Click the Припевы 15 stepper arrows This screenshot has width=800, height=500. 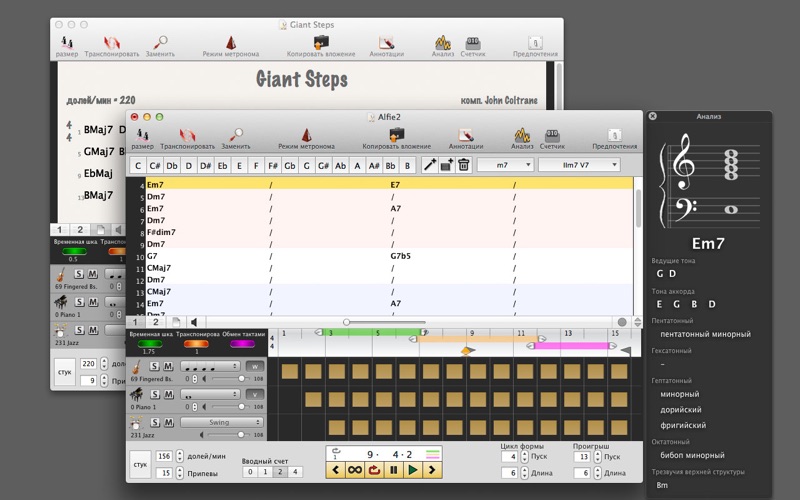(x=180, y=473)
